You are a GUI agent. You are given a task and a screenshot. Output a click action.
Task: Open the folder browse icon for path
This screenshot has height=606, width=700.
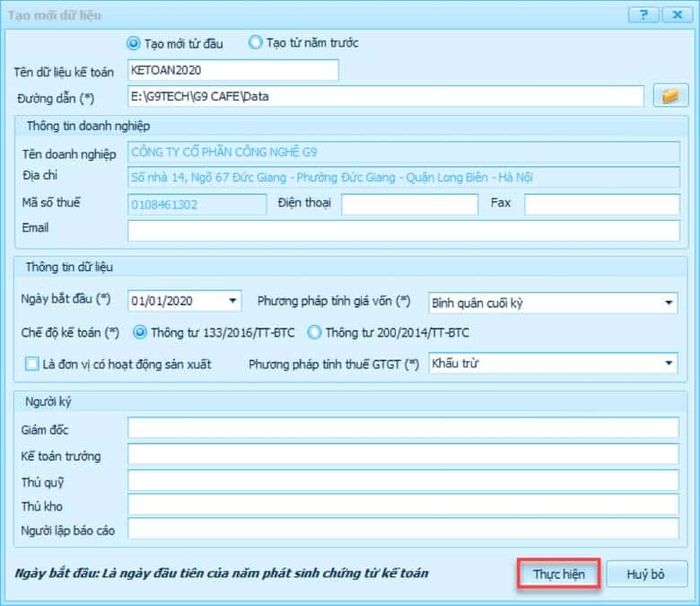(x=670, y=95)
